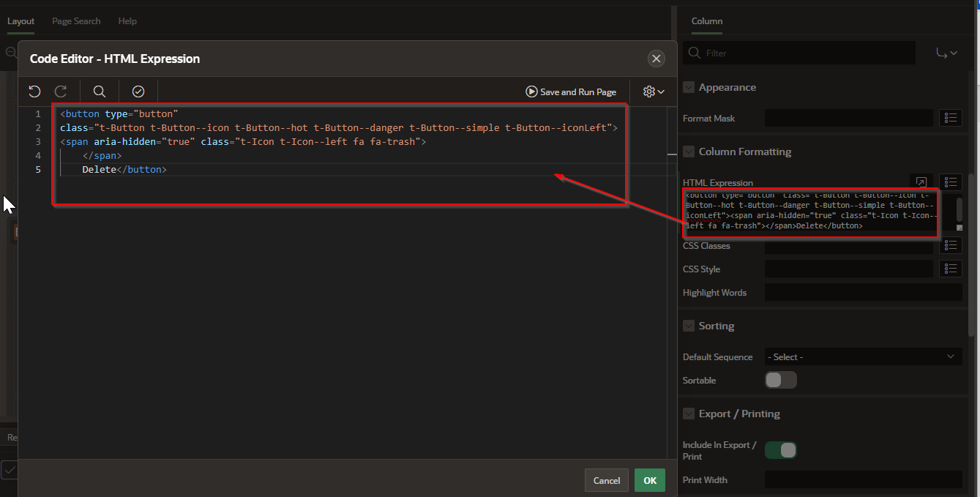This screenshot has width=980, height=497.
Task: Open the Default Sequence select list
Action: click(863, 356)
